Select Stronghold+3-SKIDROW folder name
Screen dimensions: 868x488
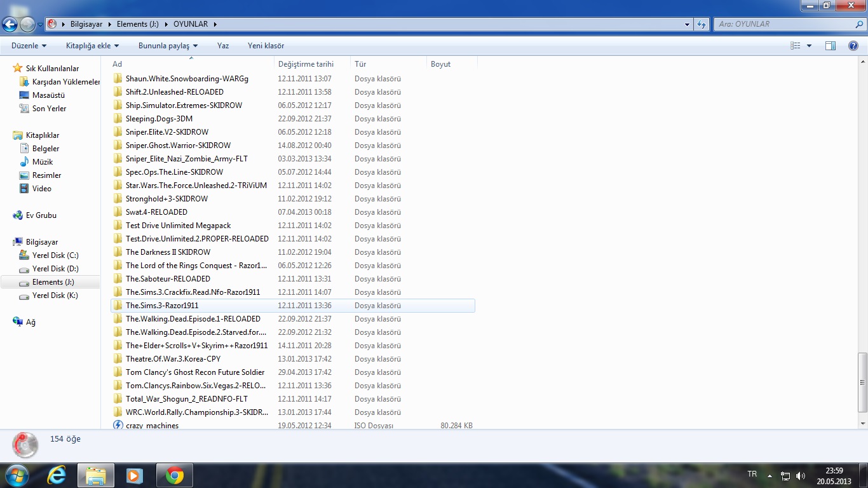166,199
